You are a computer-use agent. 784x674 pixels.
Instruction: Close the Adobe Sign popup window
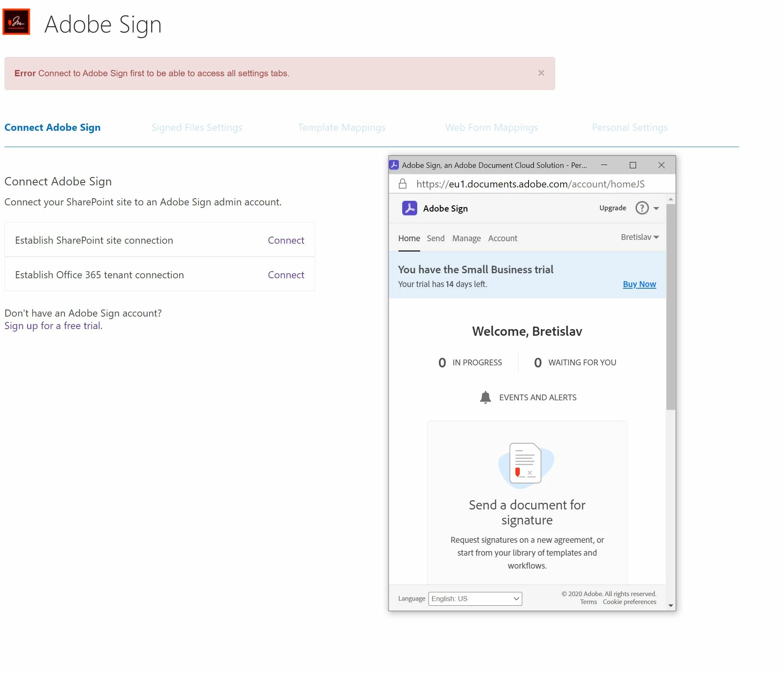[661, 165]
